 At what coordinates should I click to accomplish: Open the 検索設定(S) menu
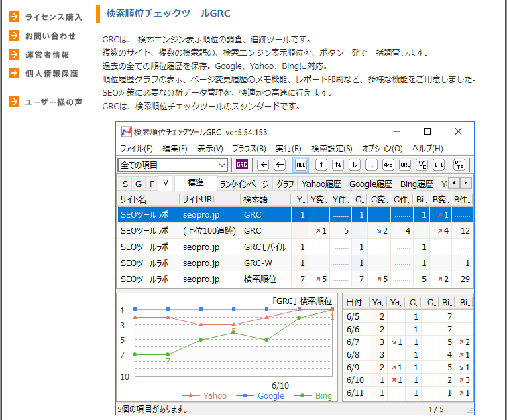(x=331, y=148)
